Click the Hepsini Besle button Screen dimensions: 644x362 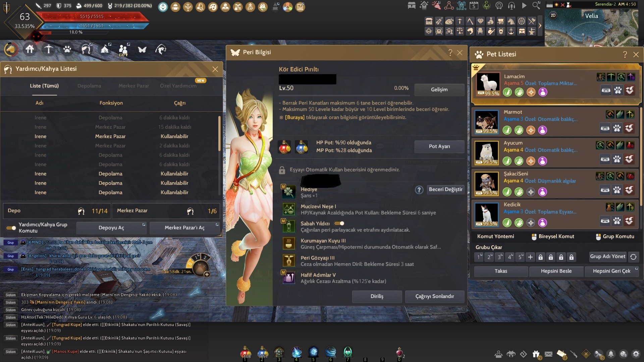point(556,271)
